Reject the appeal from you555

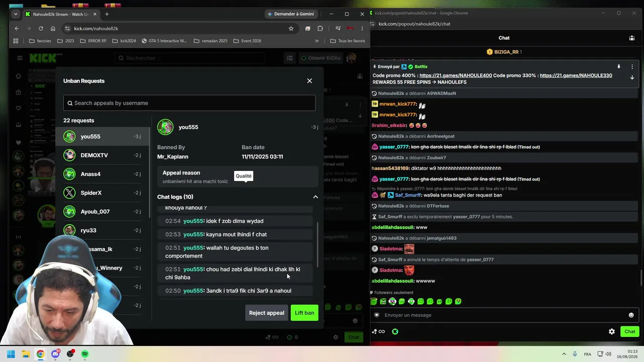click(267, 313)
